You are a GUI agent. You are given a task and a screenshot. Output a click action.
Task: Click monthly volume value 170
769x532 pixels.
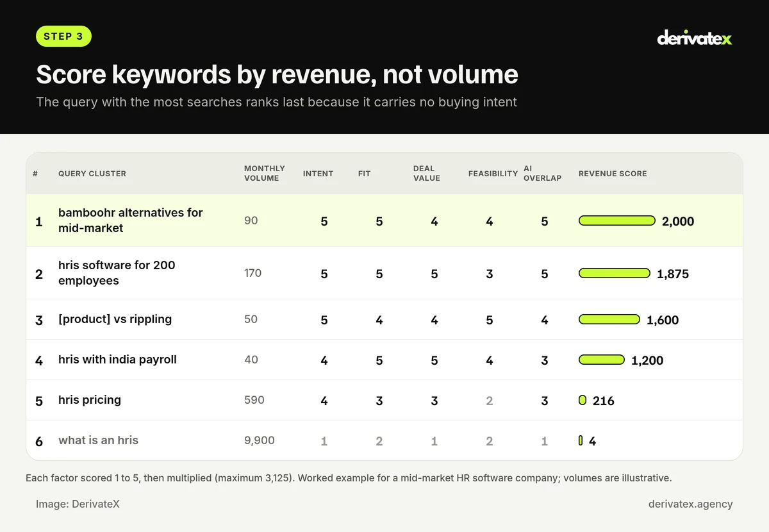[x=253, y=273]
